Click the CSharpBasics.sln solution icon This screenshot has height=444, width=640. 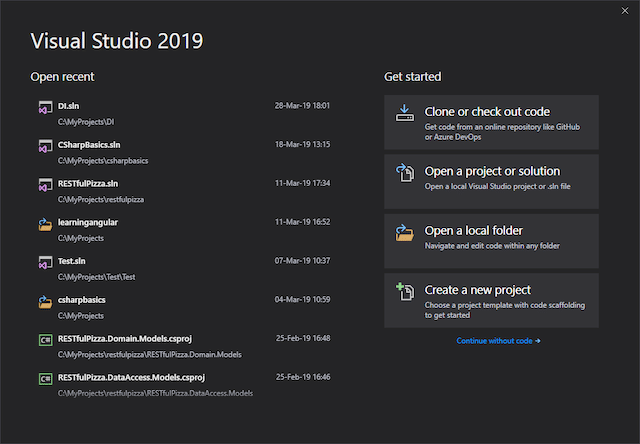[45, 146]
